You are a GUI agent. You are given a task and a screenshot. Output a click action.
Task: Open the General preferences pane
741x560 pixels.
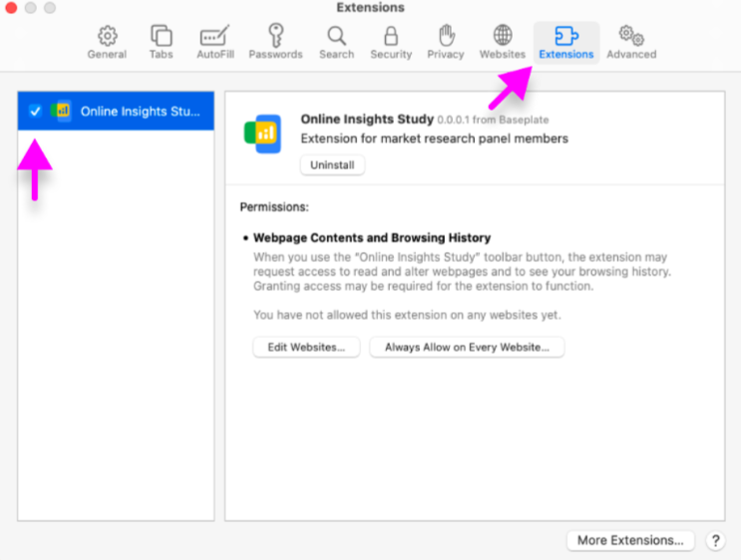click(108, 43)
